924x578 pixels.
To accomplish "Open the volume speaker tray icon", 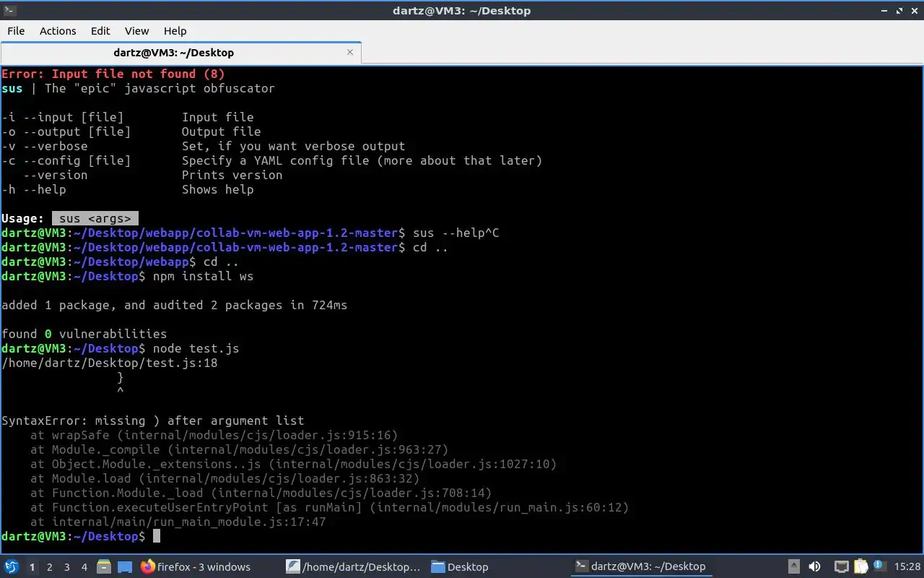I will [x=814, y=567].
